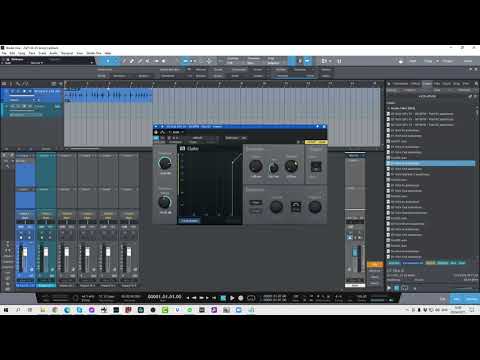This screenshot has height=360, width=480.
Task: Click the third knob in the Gater upper right section
Action: coord(291,166)
